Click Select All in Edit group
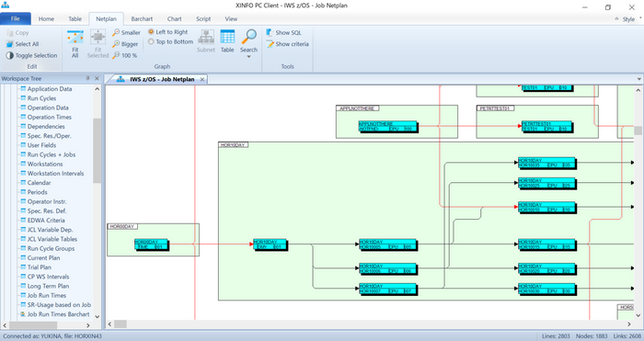Image resolution: width=644 pixels, height=341 pixels. [x=23, y=44]
